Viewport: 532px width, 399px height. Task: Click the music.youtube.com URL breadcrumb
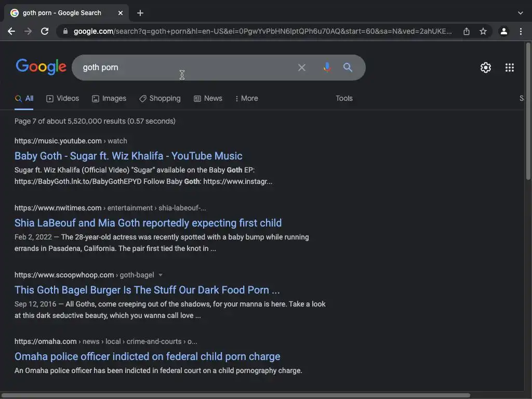[x=71, y=141]
